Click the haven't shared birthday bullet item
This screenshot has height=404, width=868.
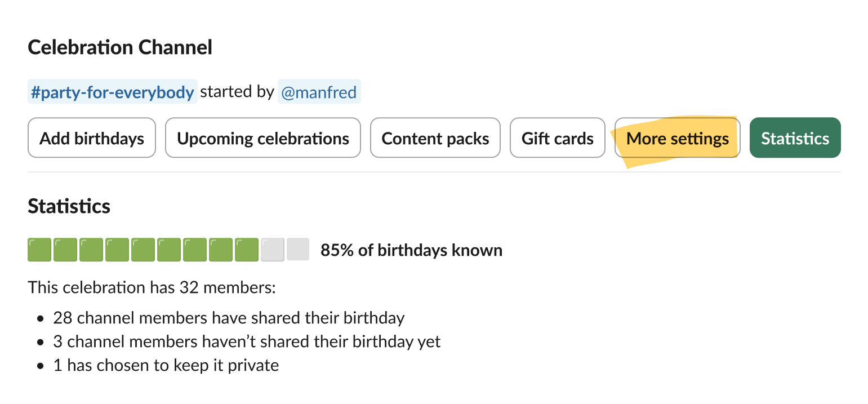point(246,341)
